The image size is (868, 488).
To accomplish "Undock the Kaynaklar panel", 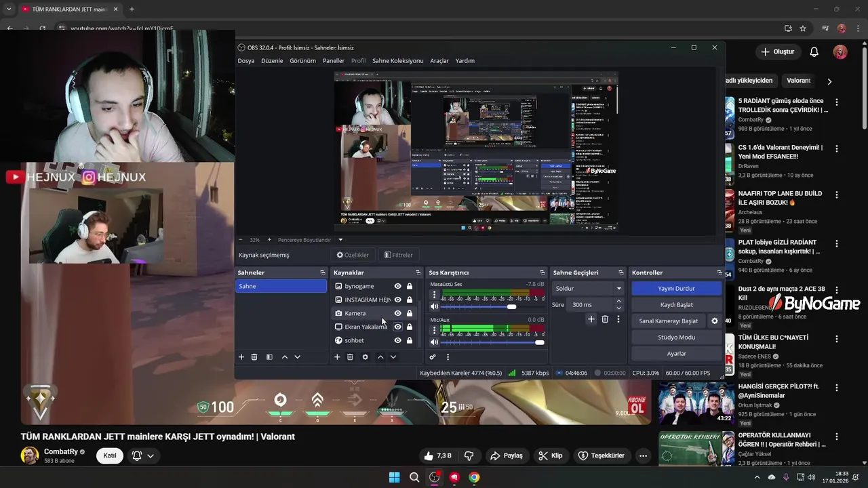I will [418, 272].
